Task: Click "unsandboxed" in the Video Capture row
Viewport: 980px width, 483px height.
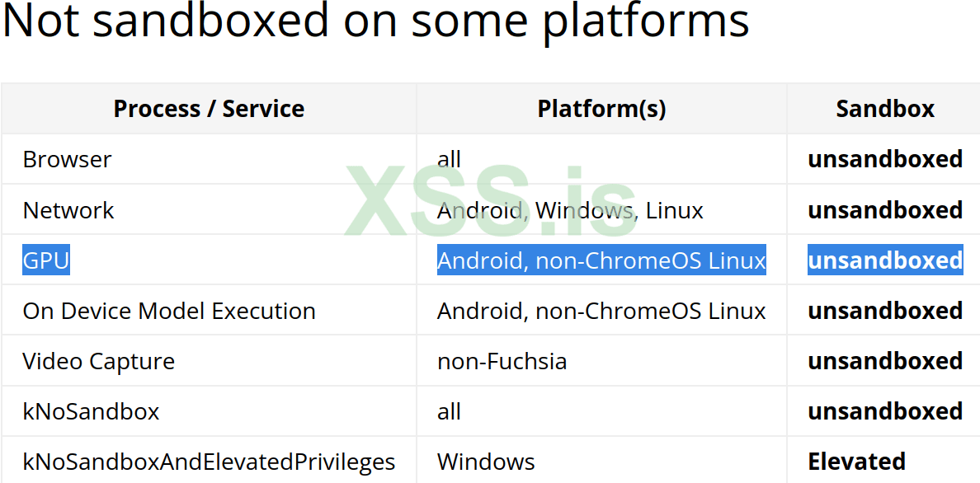Action: point(884,361)
